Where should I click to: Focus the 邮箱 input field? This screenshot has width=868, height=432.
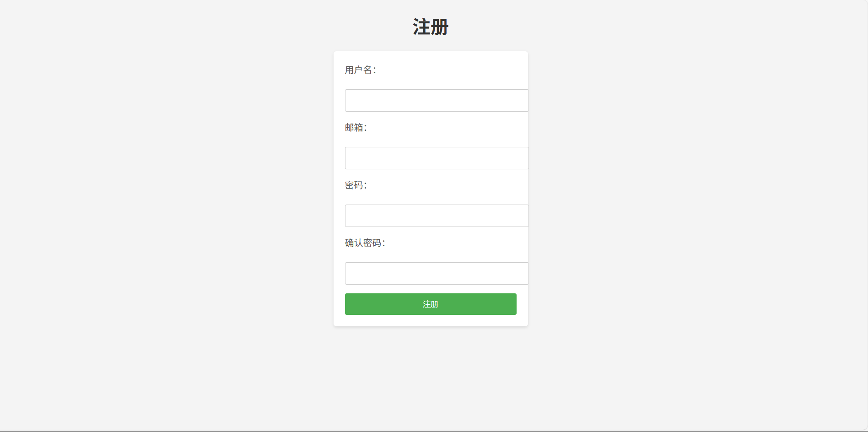tap(437, 158)
